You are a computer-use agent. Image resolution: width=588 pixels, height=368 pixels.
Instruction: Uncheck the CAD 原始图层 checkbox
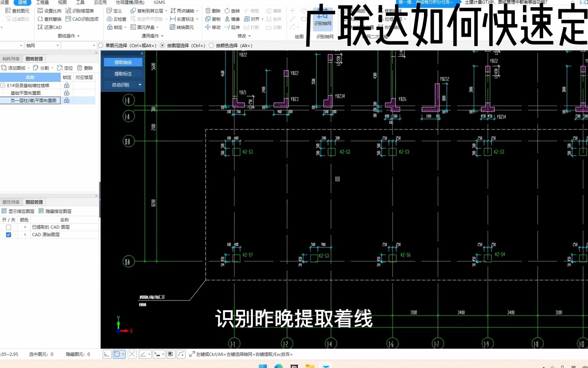(9, 234)
